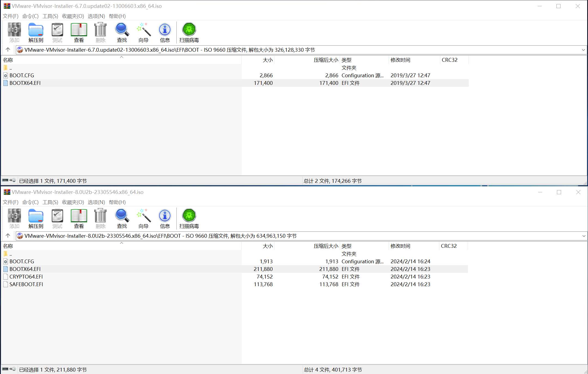Open 收藏夹(O) menu in 8.0U2b window
Screen dimensions: 588x374
coord(73,202)
